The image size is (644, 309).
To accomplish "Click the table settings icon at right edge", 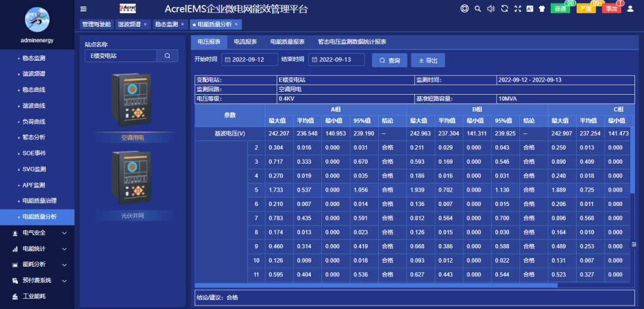I will [634, 244].
